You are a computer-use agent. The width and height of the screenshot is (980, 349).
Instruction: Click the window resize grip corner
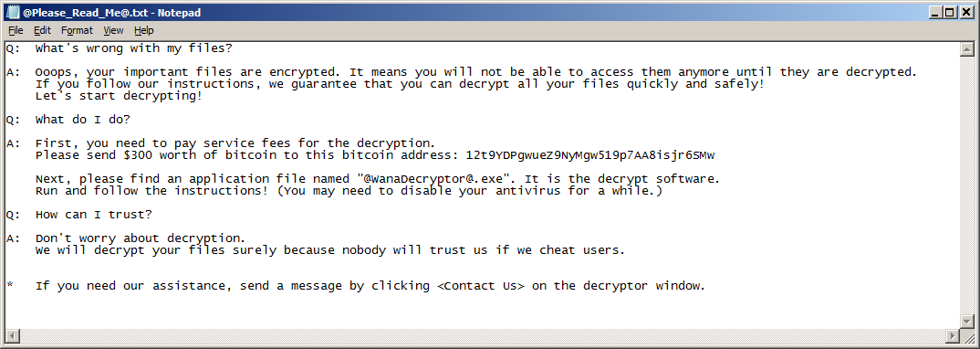967,336
